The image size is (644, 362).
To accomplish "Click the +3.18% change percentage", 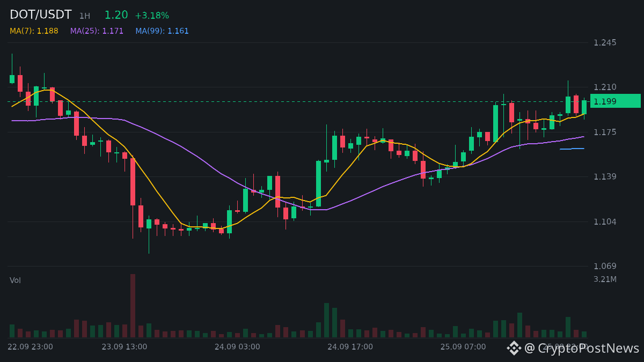I will [x=152, y=16].
